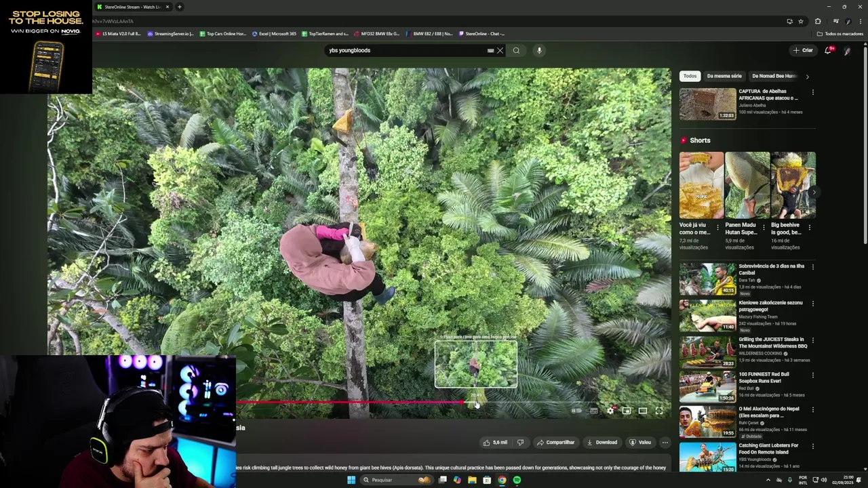Open Spotify from the taskbar

(517, 480)
